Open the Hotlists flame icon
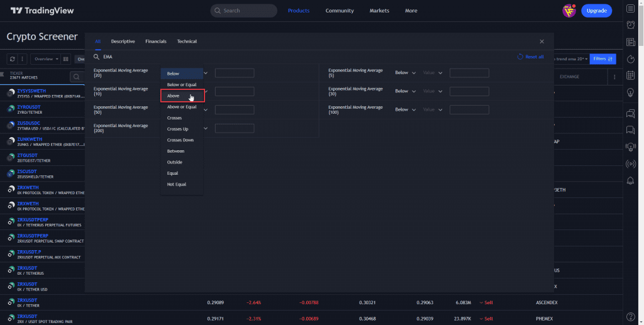The height and width of the screenshot is (325, 644). pos(630,59)
